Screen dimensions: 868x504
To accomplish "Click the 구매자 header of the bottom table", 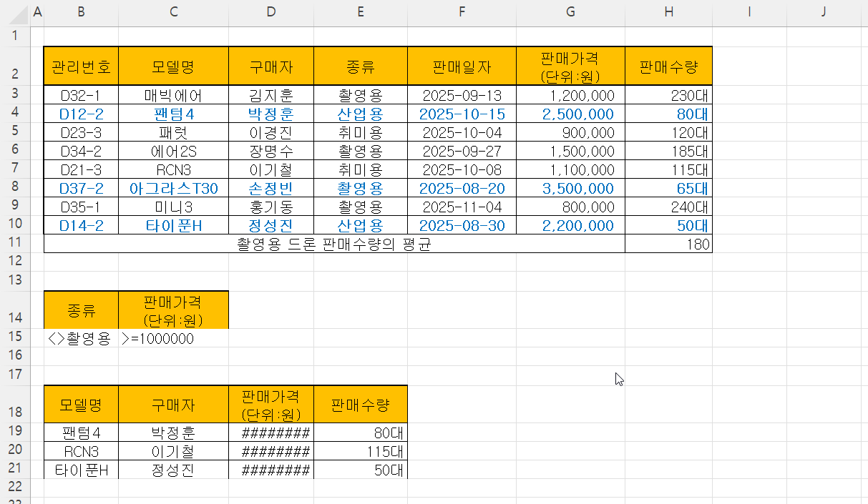I will 173,404.
